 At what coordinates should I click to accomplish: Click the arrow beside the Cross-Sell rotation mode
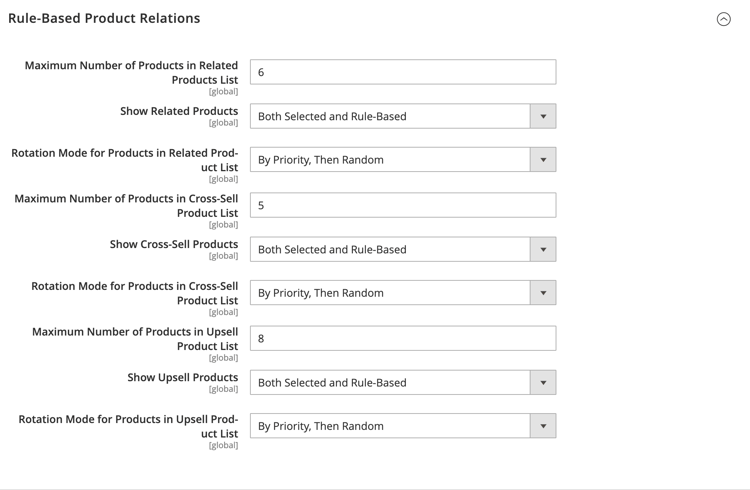543,292
